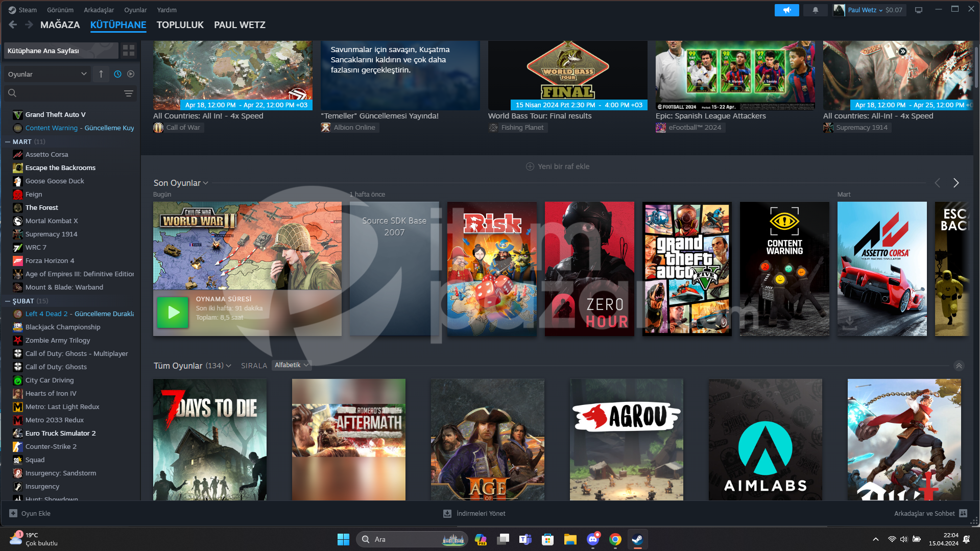
Task: Switch to the MAĞAZA tab
Action: [60, 25]
